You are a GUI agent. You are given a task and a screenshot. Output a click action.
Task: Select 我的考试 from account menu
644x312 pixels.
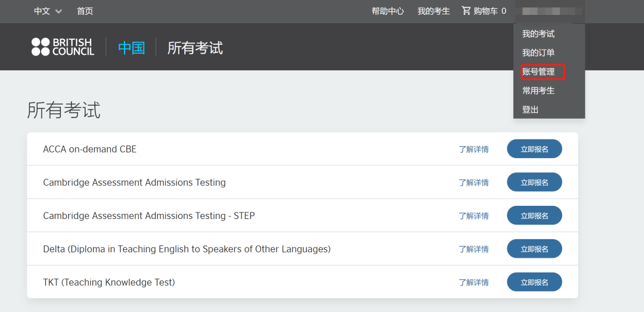point(538,34)
